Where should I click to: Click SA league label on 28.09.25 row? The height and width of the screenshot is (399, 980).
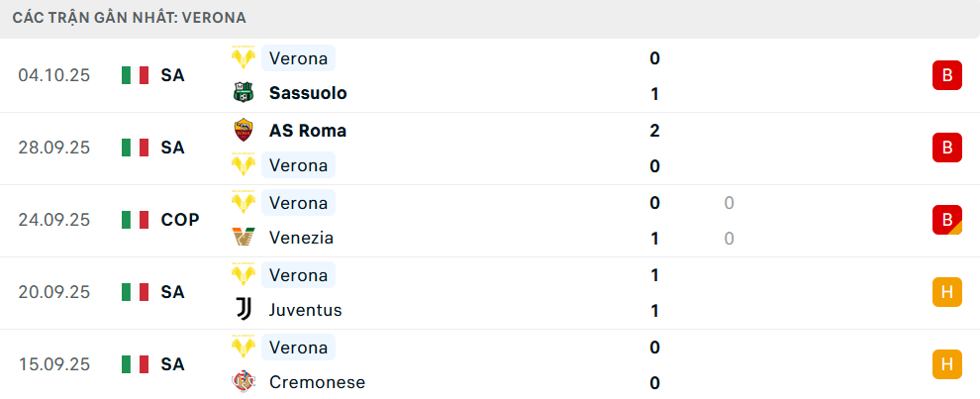172,148
